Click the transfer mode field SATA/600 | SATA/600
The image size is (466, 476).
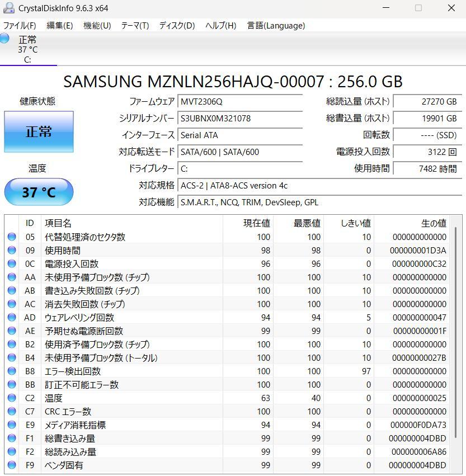point(240,152)
